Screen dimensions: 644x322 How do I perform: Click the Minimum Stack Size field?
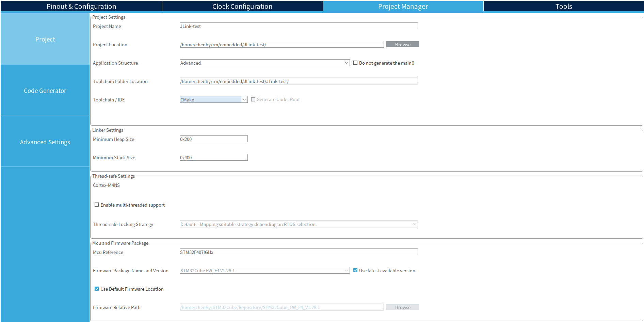click(213, 158)
